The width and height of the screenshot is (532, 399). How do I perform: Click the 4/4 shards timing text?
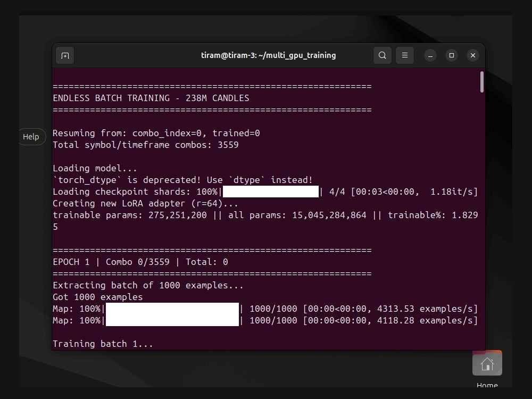pyautogui.click(x=403, y=192)
